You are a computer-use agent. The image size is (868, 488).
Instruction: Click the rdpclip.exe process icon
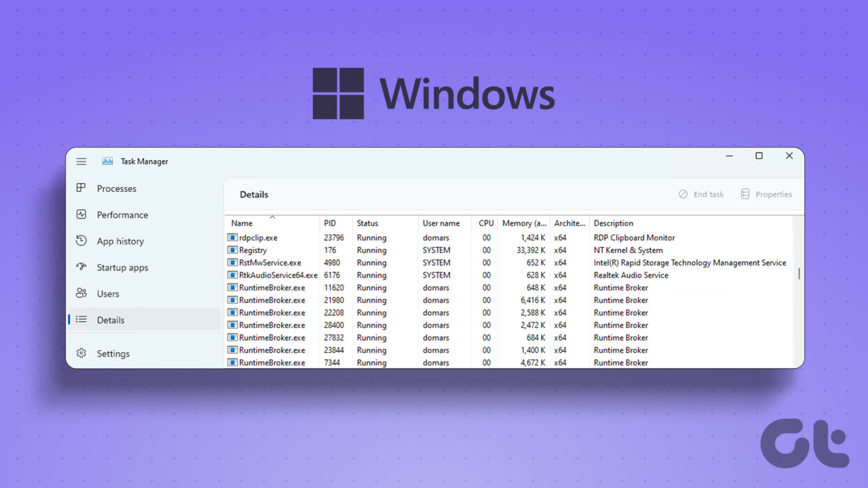[232, 238]
